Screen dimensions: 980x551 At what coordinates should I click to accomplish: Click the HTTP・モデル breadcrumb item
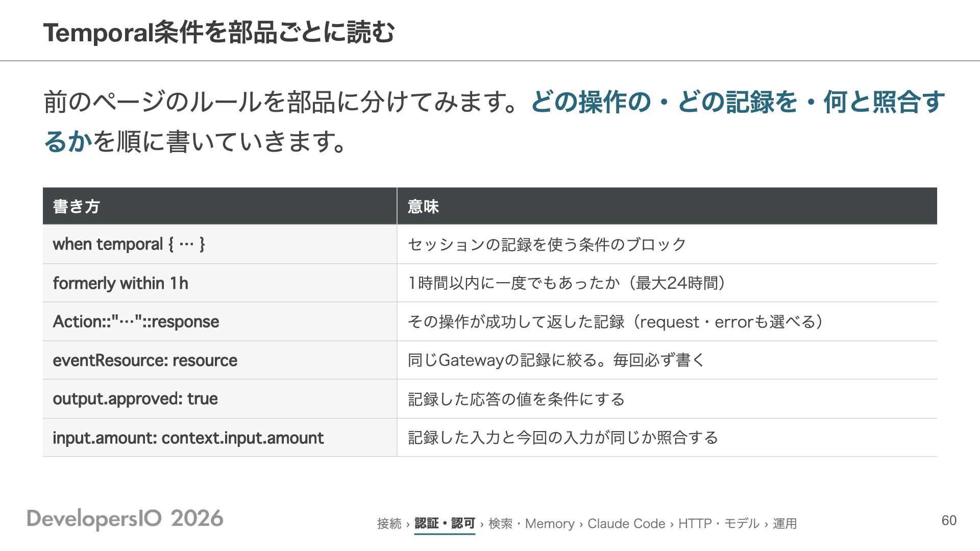(x=719, y=523)
